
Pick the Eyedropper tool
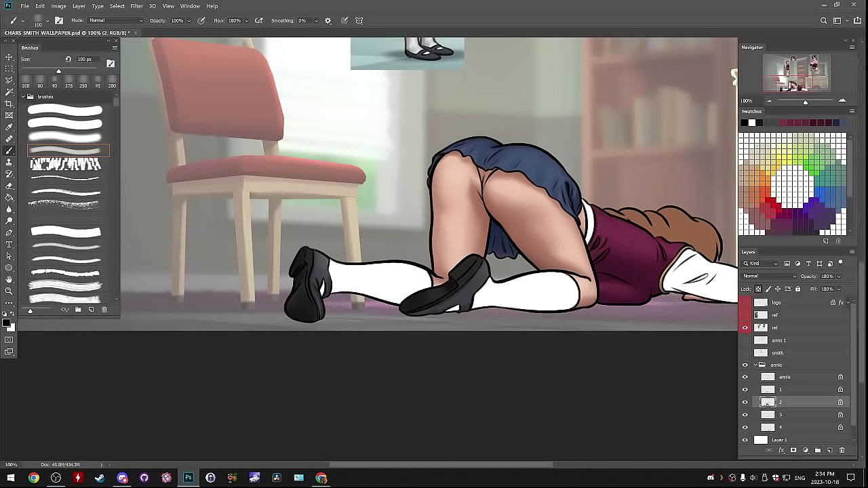click(x=9, y=127)
